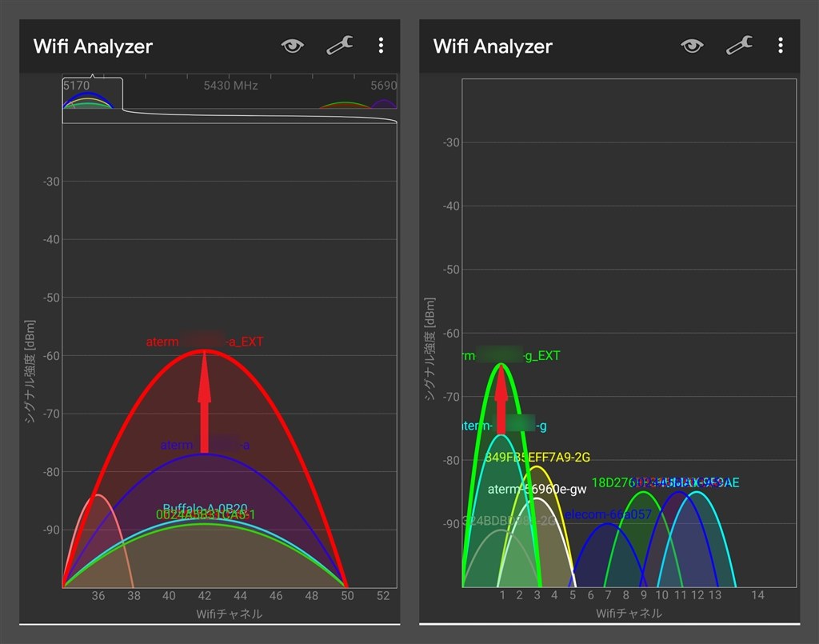The width and height of the screenshot is (819, 644).
Task: Click channel 42 on the 5GHz axis
Action: pos(204,595)
